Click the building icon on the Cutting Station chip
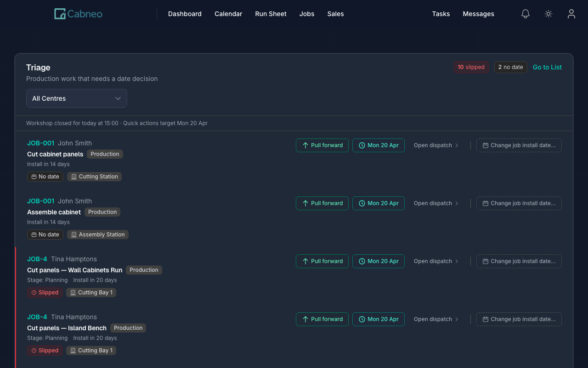Screen dimensions: 588x368 (x=74, y=176)
